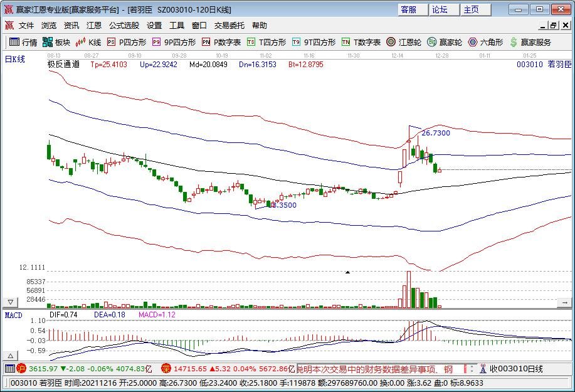Open the P数字表 tool
Image resolution: width=575 pixels, height=392 pixels.
click(x=221, y=42)
